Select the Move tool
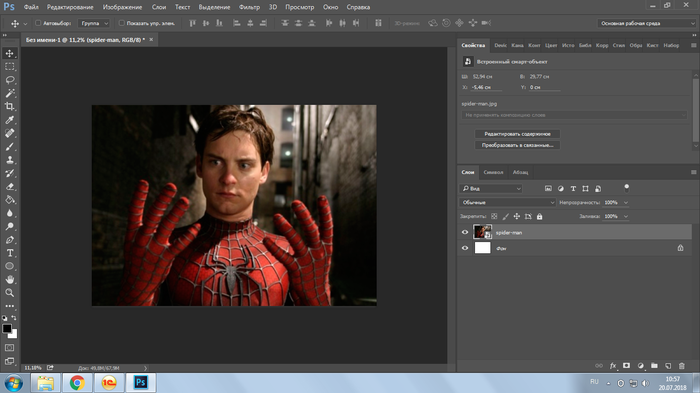The height and width of the screenshot is (393, 700). pos(9,53)
